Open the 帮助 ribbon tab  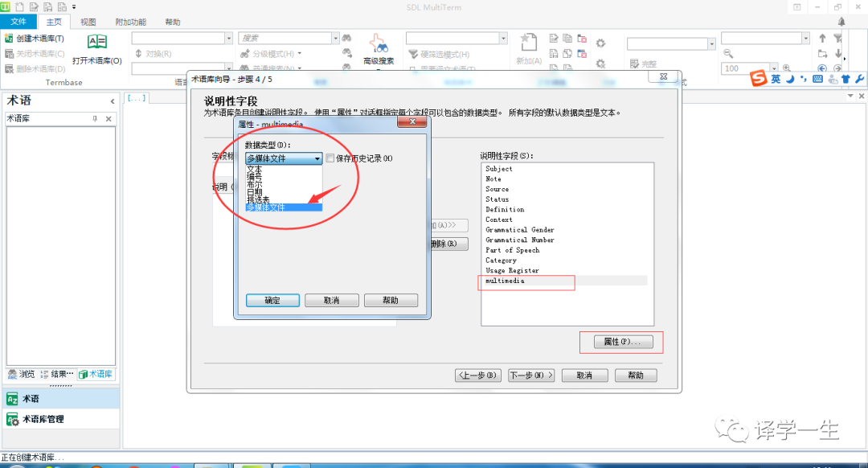pos(173,22)
